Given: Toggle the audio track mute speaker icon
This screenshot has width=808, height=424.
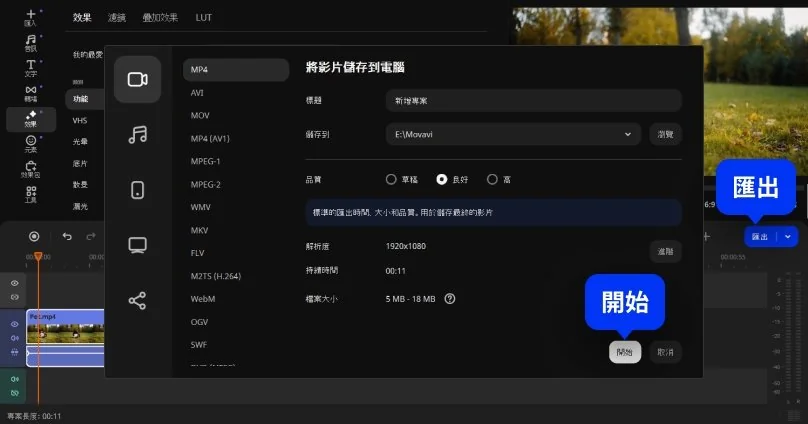Looking at the screenshot, I should [x=14, y=379].
